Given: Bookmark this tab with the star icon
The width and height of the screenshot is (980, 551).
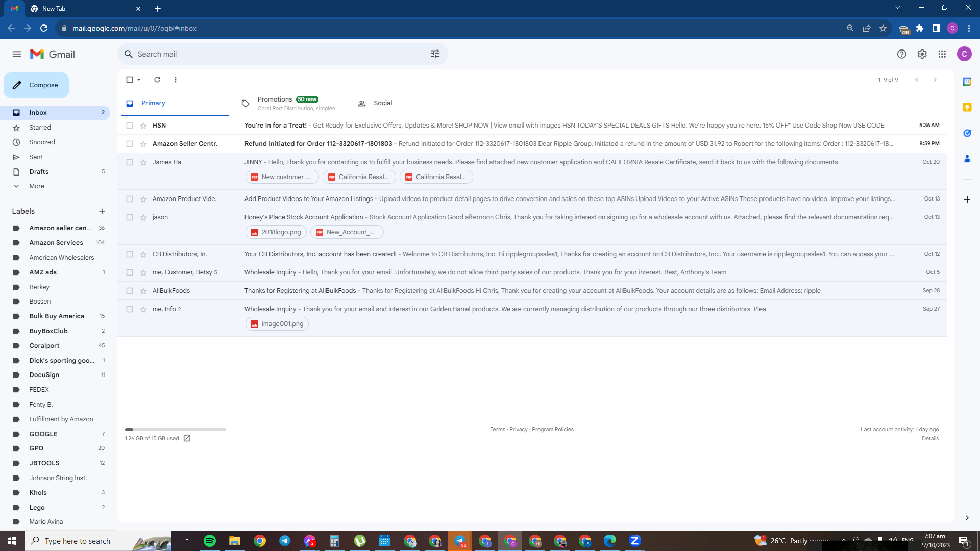Looking at the screenshot, I should 883,29.
